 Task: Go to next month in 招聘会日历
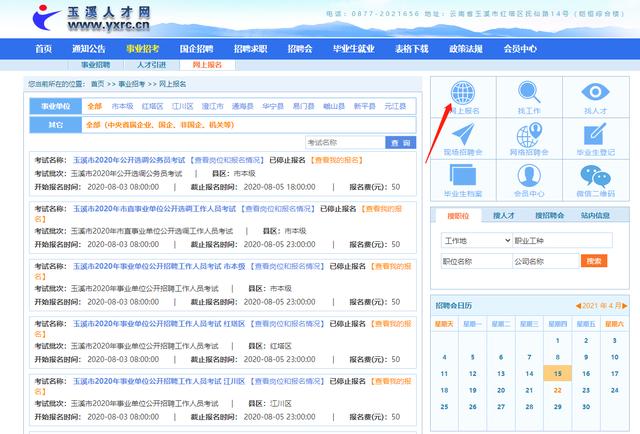[625, 306]
